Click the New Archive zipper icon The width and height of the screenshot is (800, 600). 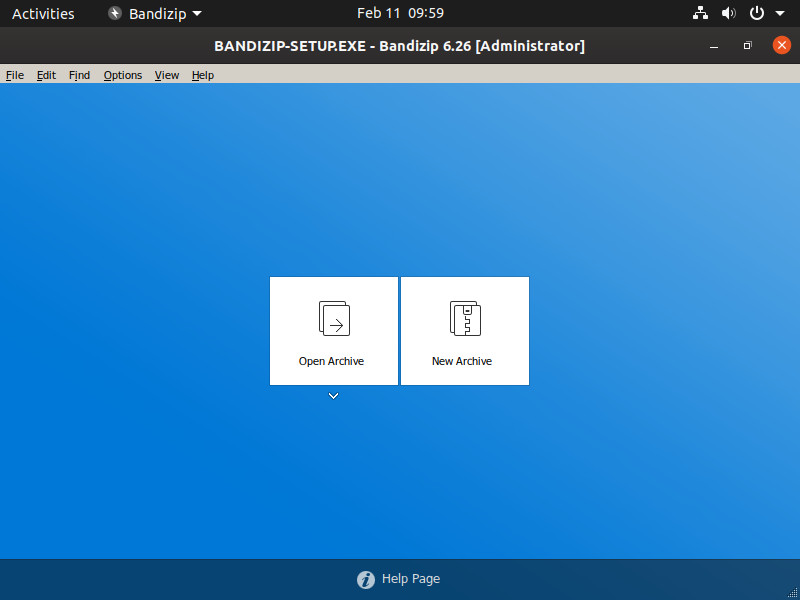465,319
